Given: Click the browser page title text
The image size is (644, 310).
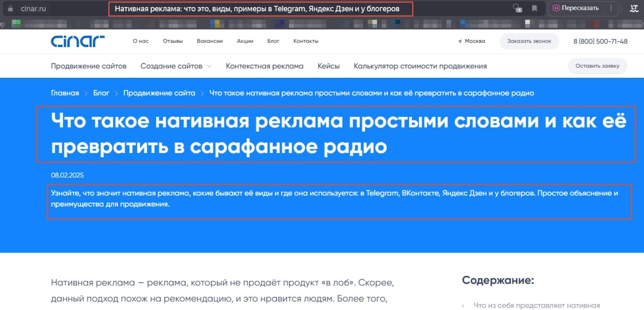Looking at the screenshot, I should [257, 9].
